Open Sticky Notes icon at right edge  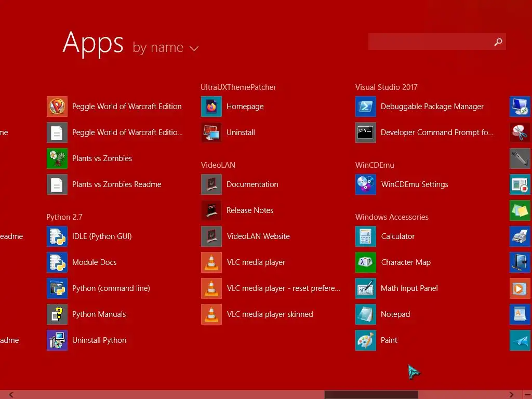[x=521, y=210]
